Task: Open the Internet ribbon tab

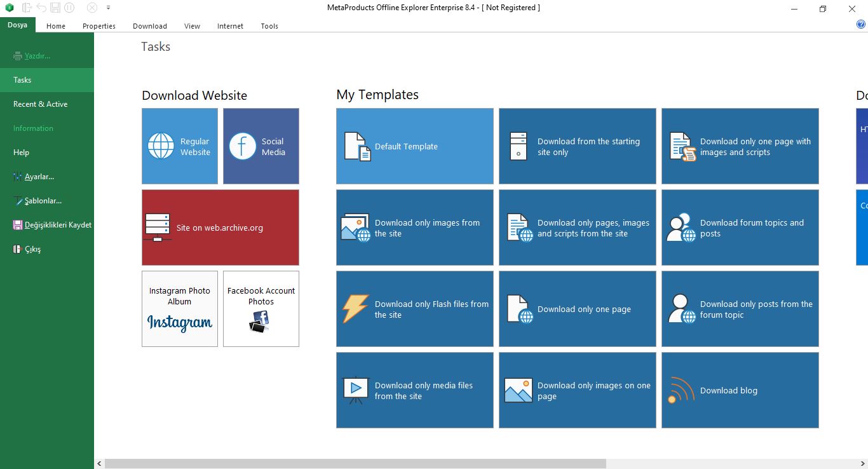Action: coord(230,26)
